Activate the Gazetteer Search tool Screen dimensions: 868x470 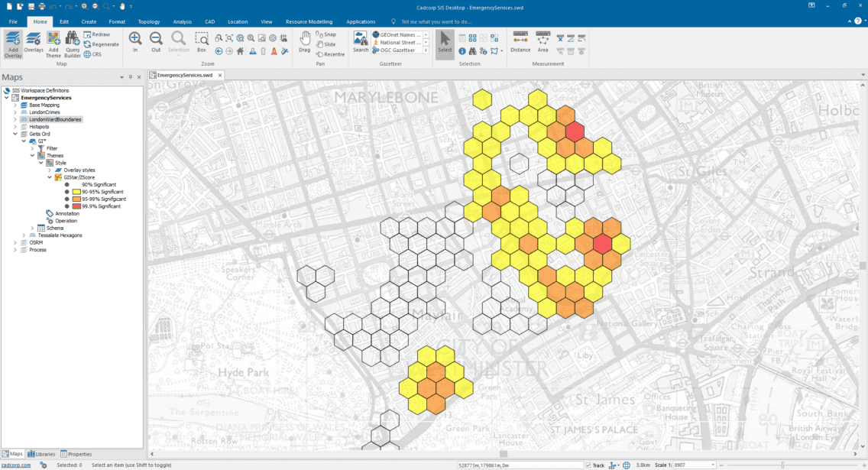(361, 44)
